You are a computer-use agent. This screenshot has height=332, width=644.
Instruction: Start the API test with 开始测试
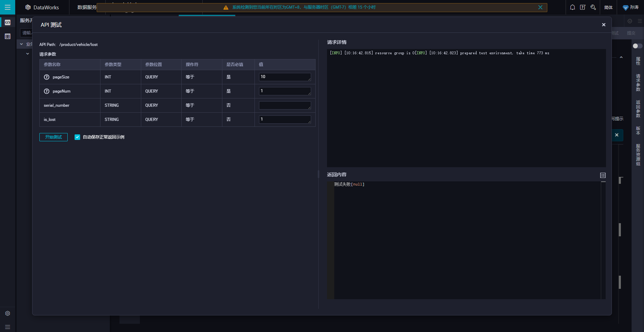coord(54,137)
